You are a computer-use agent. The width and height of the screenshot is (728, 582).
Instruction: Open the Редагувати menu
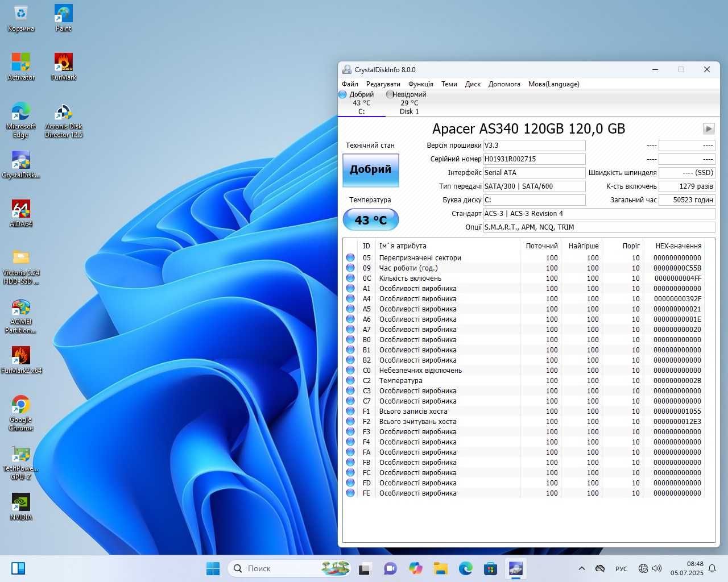coord(383,84)
